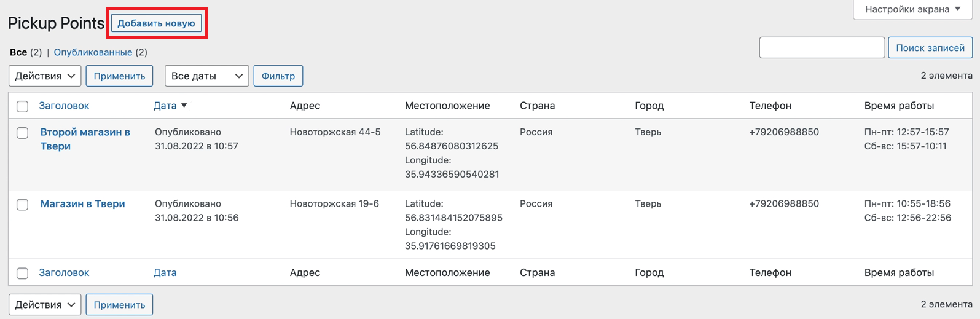Toggle select-all checkbox in table footer
The image size is (980, 319).
click(x=23, y=274)
